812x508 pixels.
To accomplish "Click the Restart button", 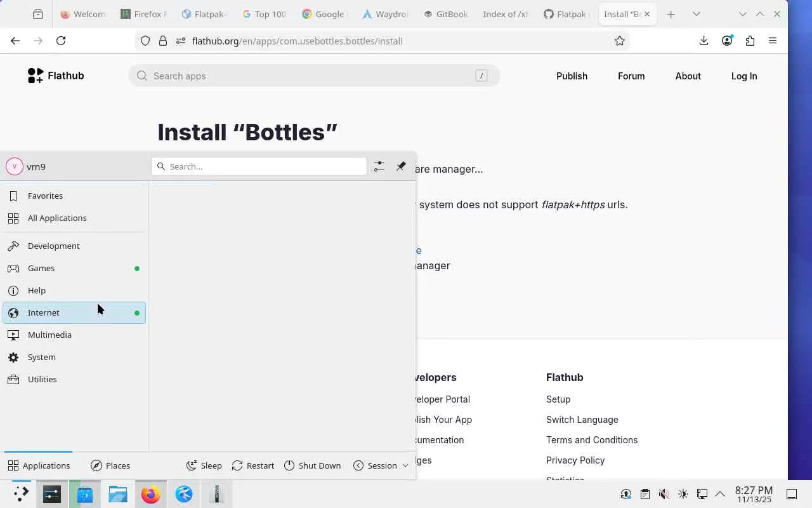I will 253,465.
